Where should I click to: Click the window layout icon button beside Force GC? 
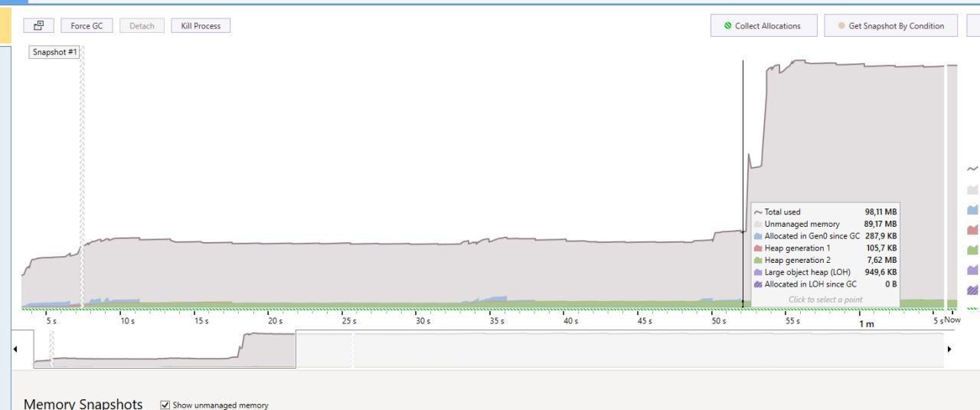coord(39,25)
